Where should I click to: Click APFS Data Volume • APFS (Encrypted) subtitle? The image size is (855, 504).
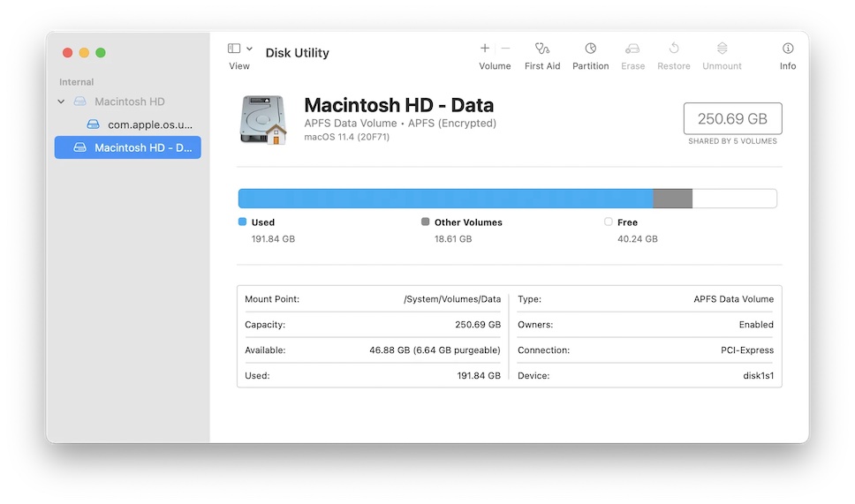point(400,124)
